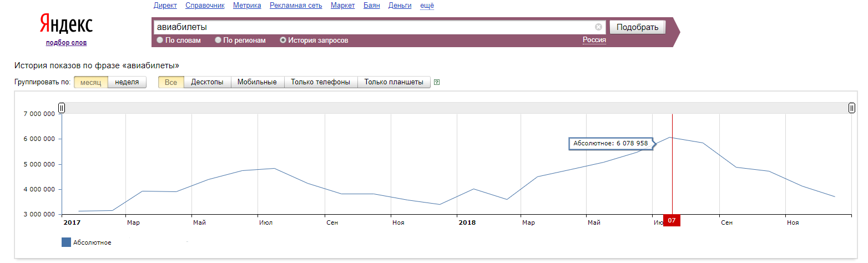This screenshot has height=263, width=868.
Task: Show 'Только телефоны' data
Action: 320,82
